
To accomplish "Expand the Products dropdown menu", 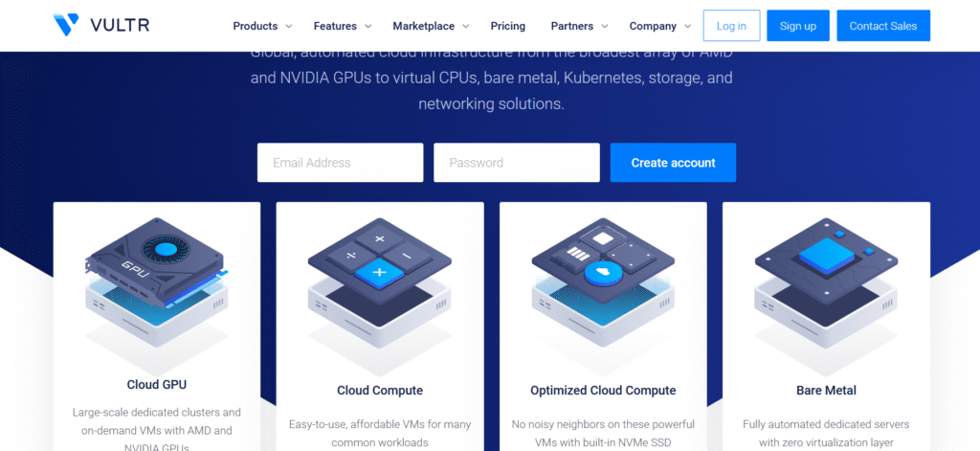I will click(262, 26).
